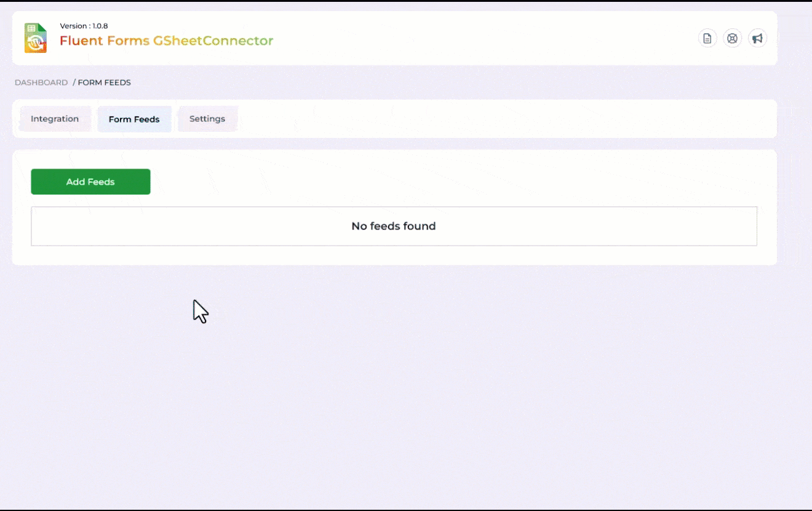Open the Settings tab
This screenshot has width=812, height=511.
point(207,119)
